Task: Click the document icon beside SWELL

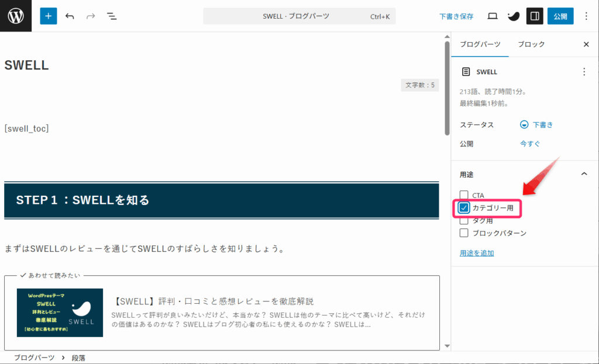Action: tap(466, 72)
